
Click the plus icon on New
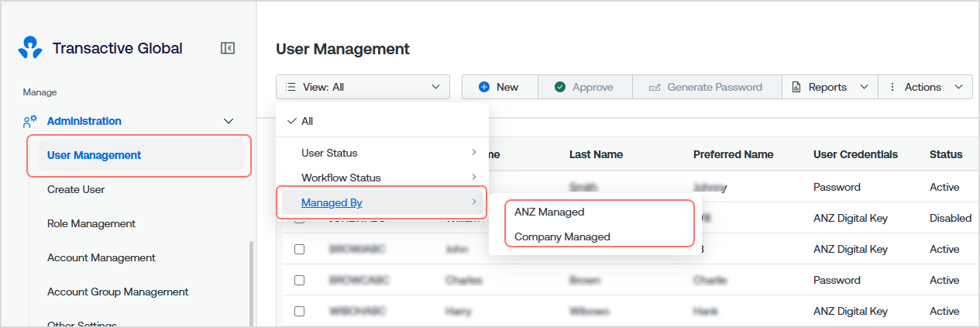[484, 87]
